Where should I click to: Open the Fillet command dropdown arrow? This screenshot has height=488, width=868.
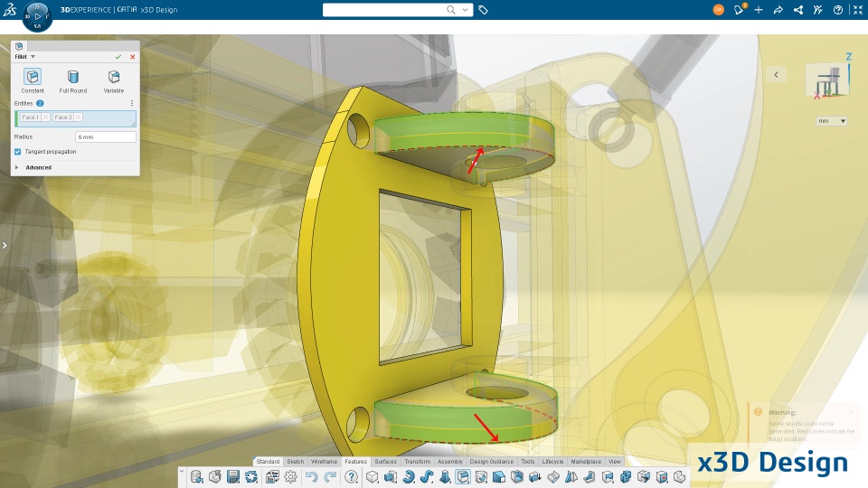(33, 57)
